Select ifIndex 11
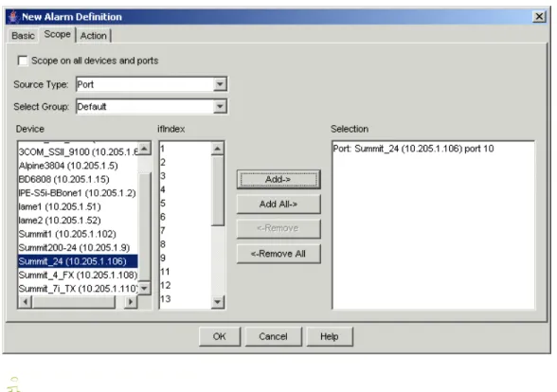 point(185,272)
